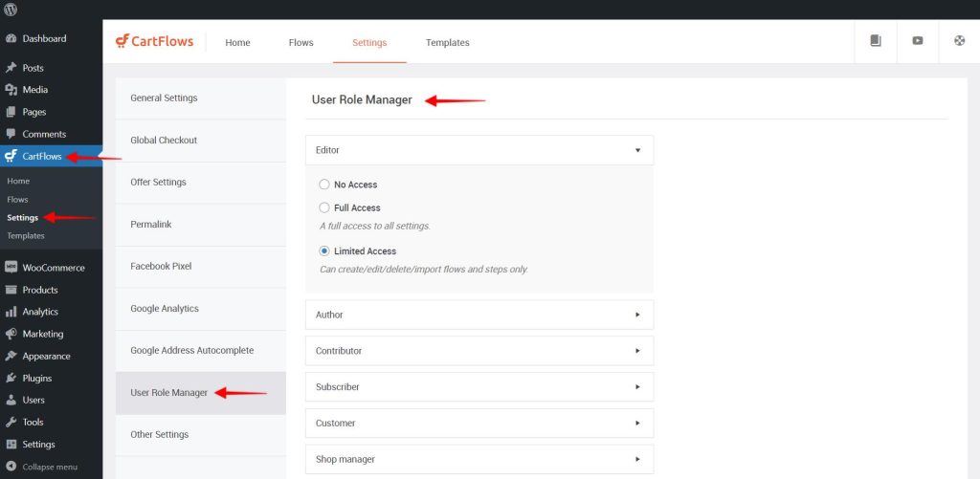
Task: Open the Flows tab in header
Action: (x=301, y=42)
